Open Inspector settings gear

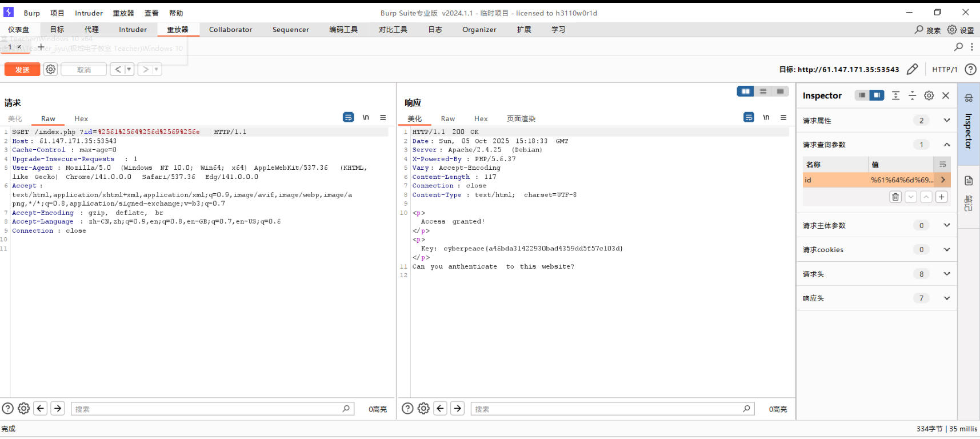(929, 96)
